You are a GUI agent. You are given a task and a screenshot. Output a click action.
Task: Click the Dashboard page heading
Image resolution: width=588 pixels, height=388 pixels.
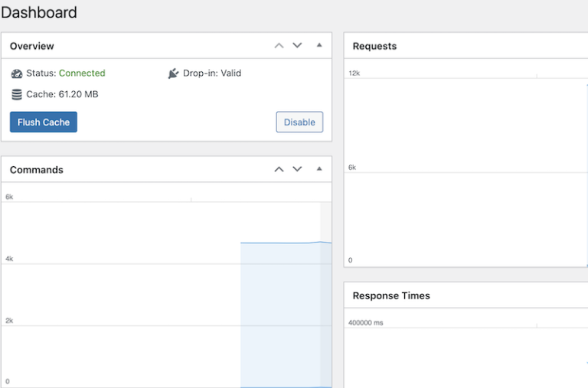pyautogui.click(x=39, y=13)
